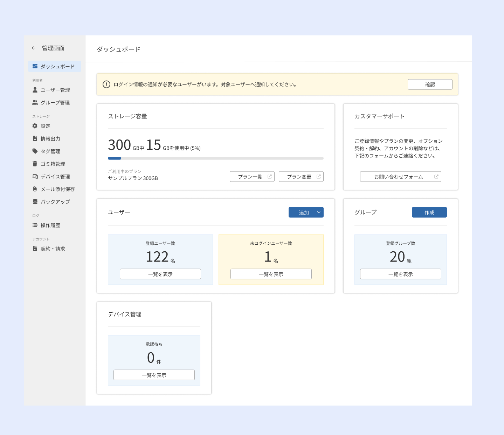Select タグ管理 in the sidebar
Screen dimensions: 504x435
(55, 151)
